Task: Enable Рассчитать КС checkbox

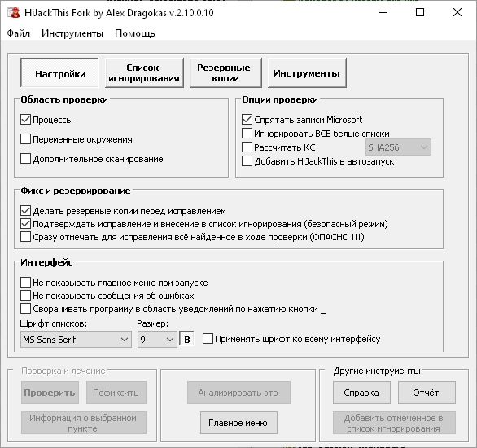Action: [x=247, y=147]
